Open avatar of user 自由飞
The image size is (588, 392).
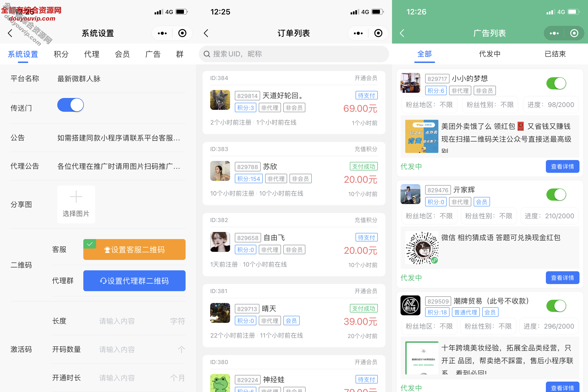(x=220, y=242)
